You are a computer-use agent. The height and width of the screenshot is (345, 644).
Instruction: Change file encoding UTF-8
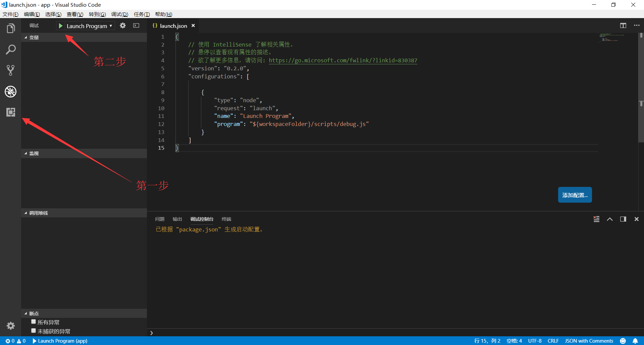click(x=535, y=341)
